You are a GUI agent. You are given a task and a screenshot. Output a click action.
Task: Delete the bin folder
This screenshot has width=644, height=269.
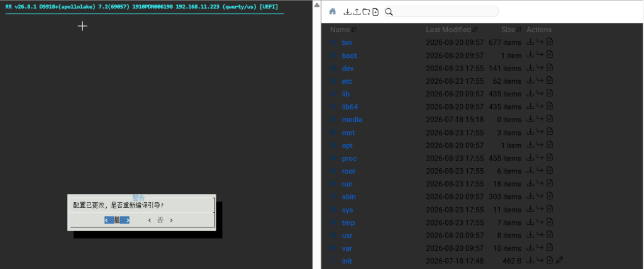click(550, 42)
